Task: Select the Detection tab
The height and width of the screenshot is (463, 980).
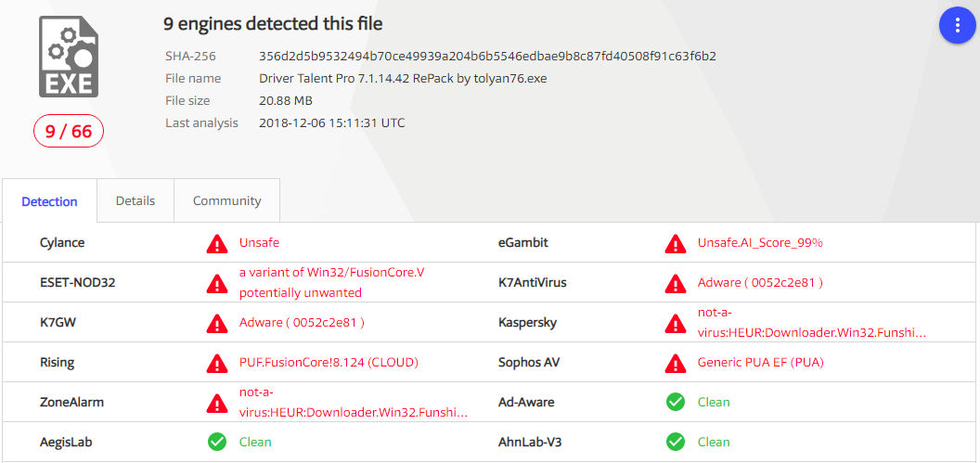Action: [x=49, y=201]
